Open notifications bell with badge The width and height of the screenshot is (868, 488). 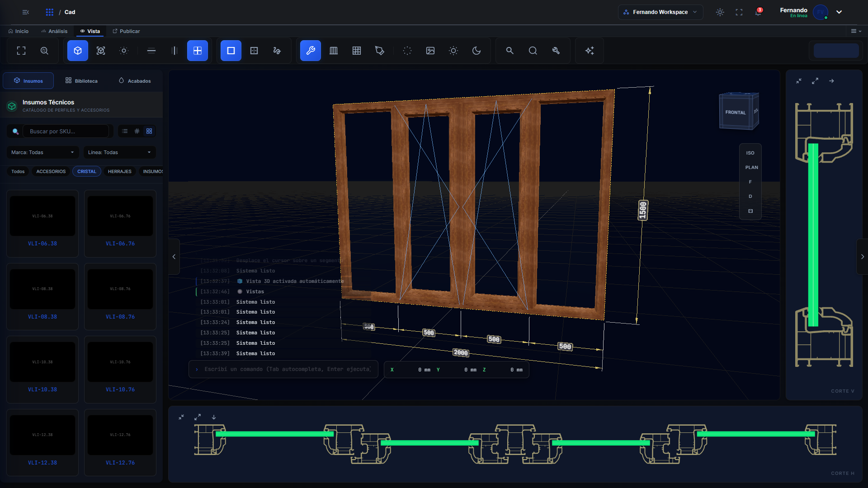tap(758, 12)
